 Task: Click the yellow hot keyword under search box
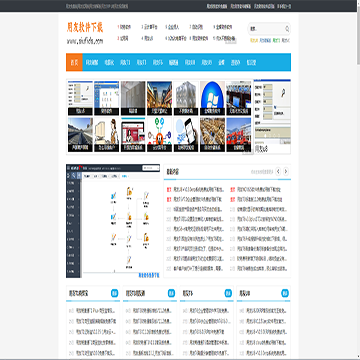click(x=254, y=40)
